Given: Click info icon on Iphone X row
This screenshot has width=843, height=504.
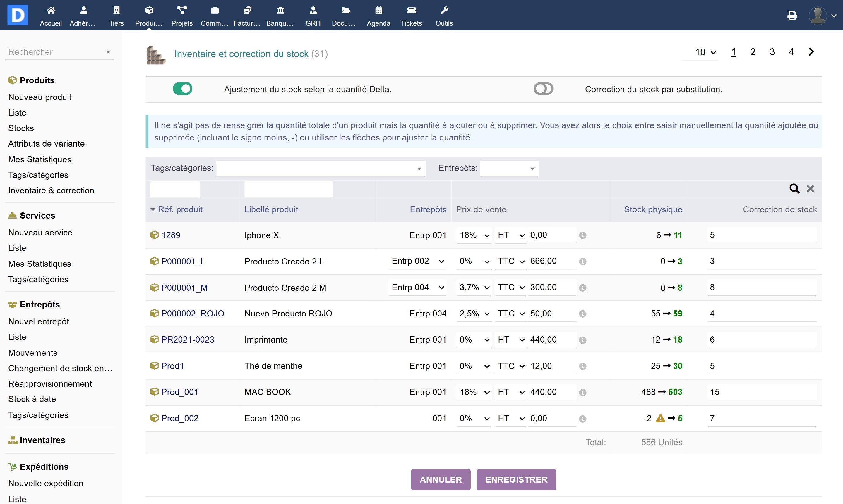Looking at the screenshot, I should click(582, 235).
